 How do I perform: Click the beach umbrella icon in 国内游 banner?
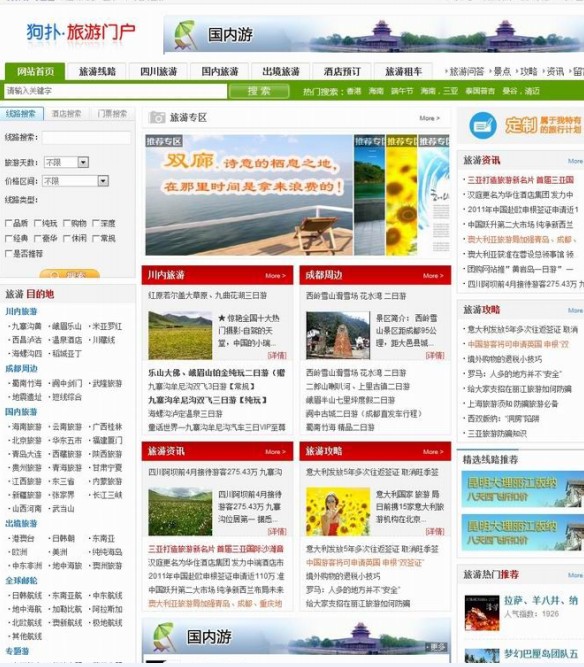(185, 35)
